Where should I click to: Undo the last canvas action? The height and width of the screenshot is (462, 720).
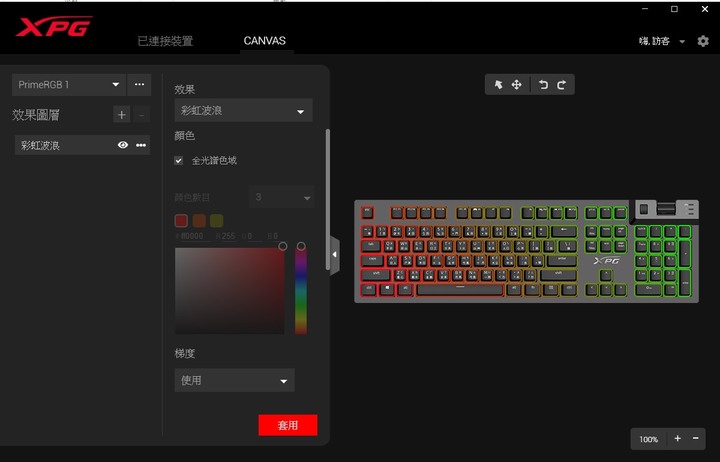click(543, 85)
